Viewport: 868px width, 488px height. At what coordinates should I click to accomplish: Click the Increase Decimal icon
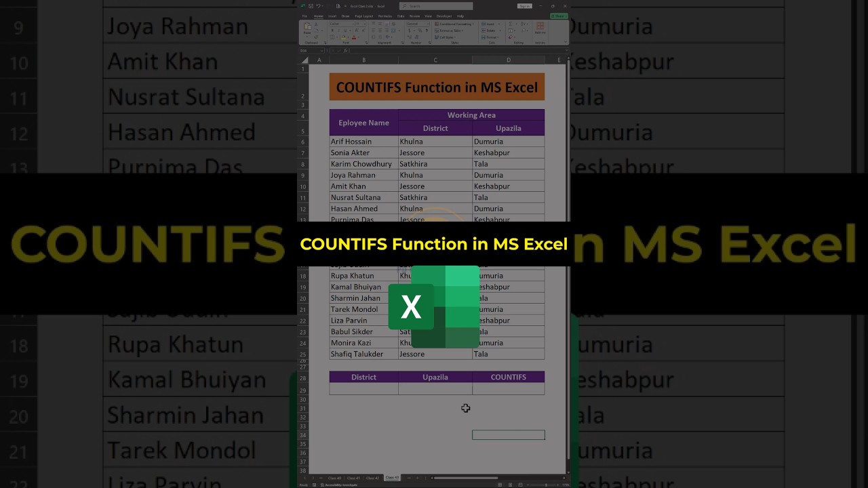pos(410,37)
